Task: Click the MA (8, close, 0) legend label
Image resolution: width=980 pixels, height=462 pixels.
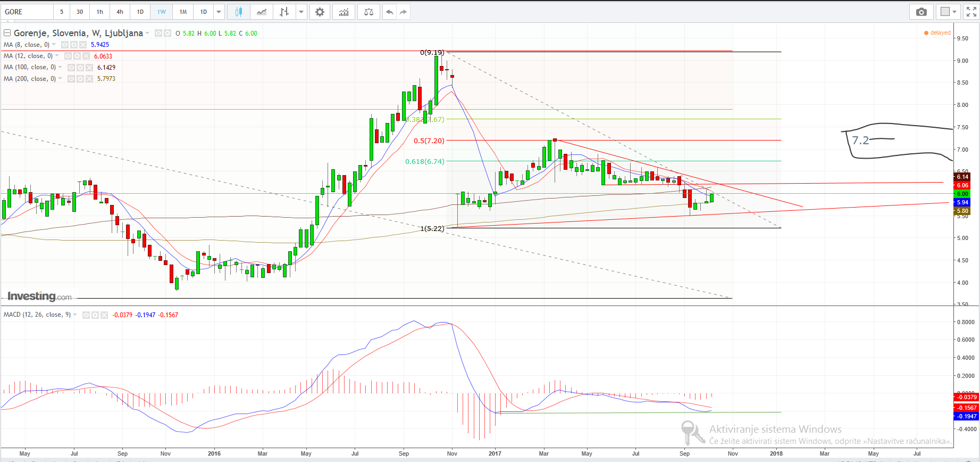Action: pyautogui.click(x=27, y=45)
